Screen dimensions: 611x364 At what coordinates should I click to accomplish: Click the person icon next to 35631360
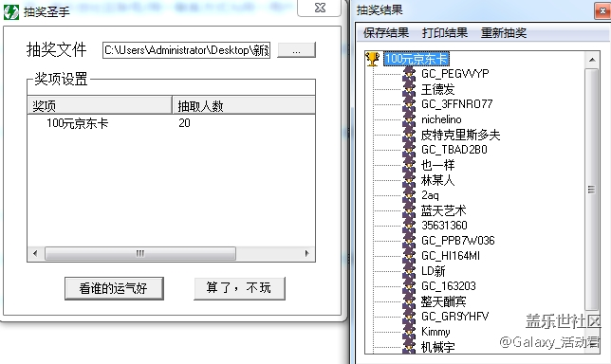[409, 226]
